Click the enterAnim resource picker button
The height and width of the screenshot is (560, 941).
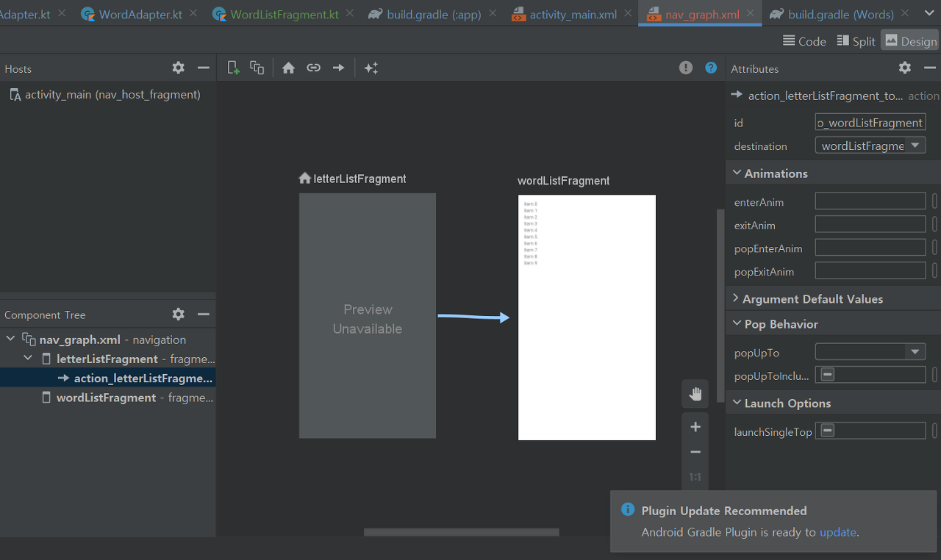(x=934, y=201)
